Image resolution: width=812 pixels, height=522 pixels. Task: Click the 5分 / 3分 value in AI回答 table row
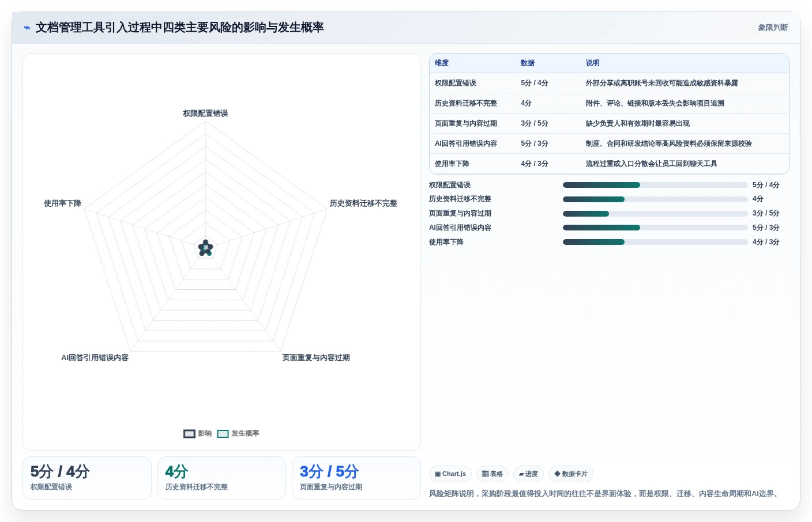click(x=535, y=143)
